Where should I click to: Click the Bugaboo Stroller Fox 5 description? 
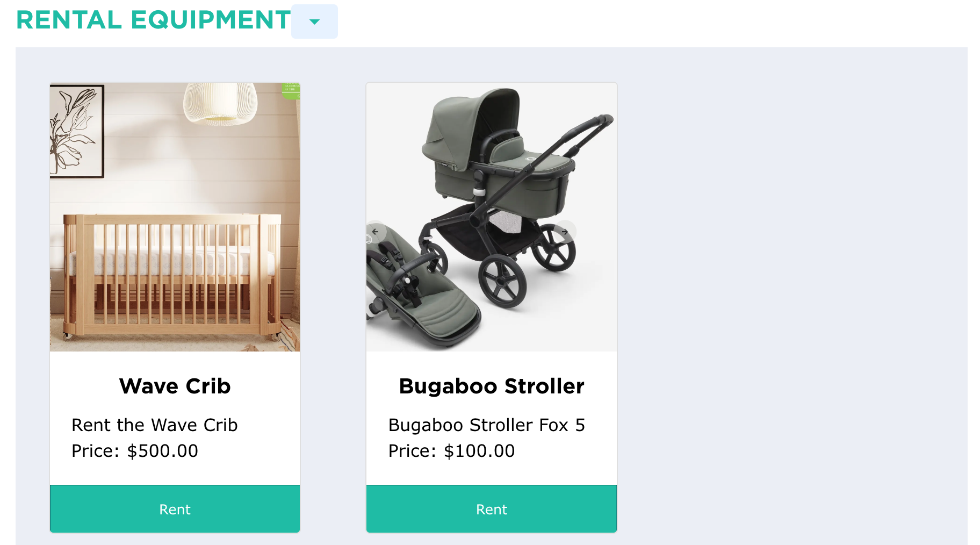tap(487, 425)
